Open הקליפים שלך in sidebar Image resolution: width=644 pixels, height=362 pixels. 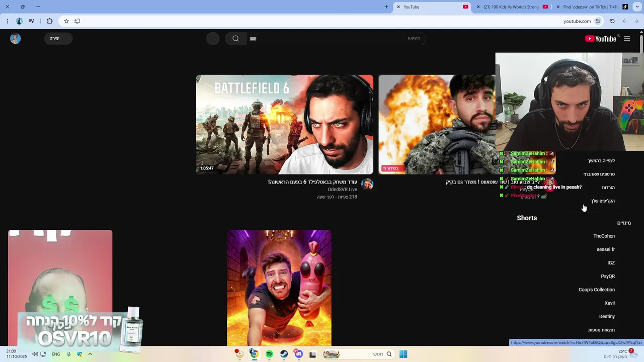(603, 201)
